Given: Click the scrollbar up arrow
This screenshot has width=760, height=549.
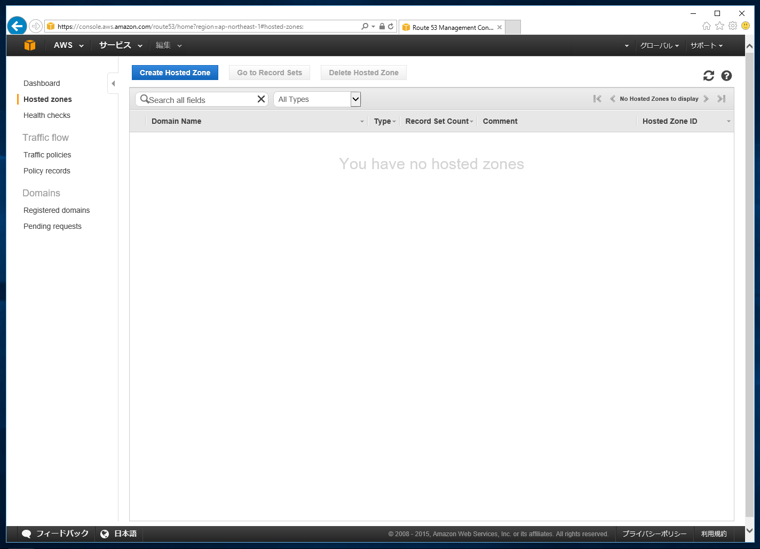Looking at the screenshot, I should pos(749,47).
